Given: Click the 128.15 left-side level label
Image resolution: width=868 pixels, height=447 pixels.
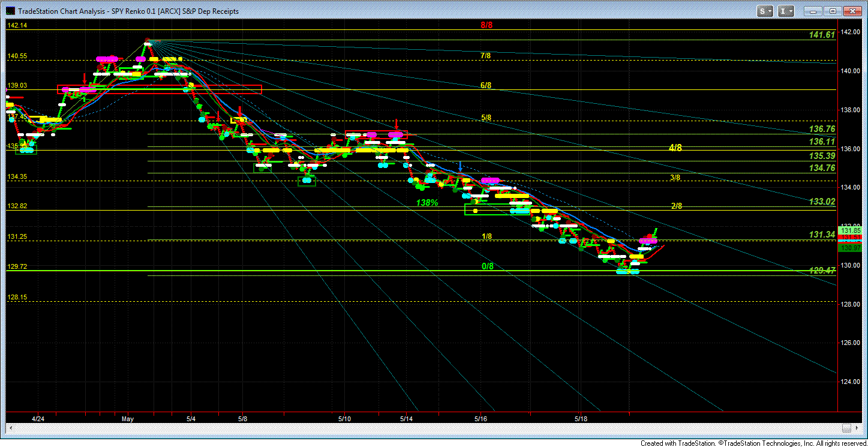Looking at the screenshot, I should pos(17,297).
